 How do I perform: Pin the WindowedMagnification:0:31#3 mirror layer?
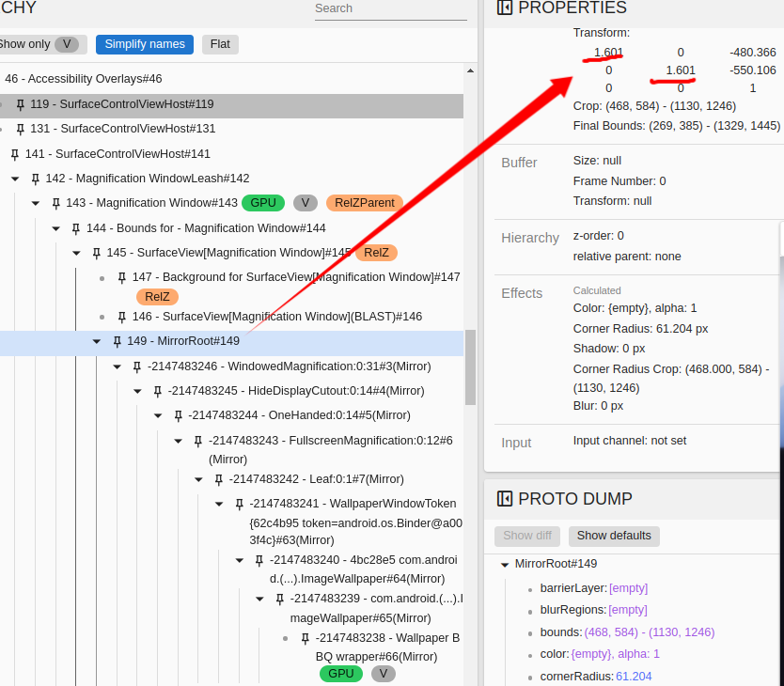(137, 367)
